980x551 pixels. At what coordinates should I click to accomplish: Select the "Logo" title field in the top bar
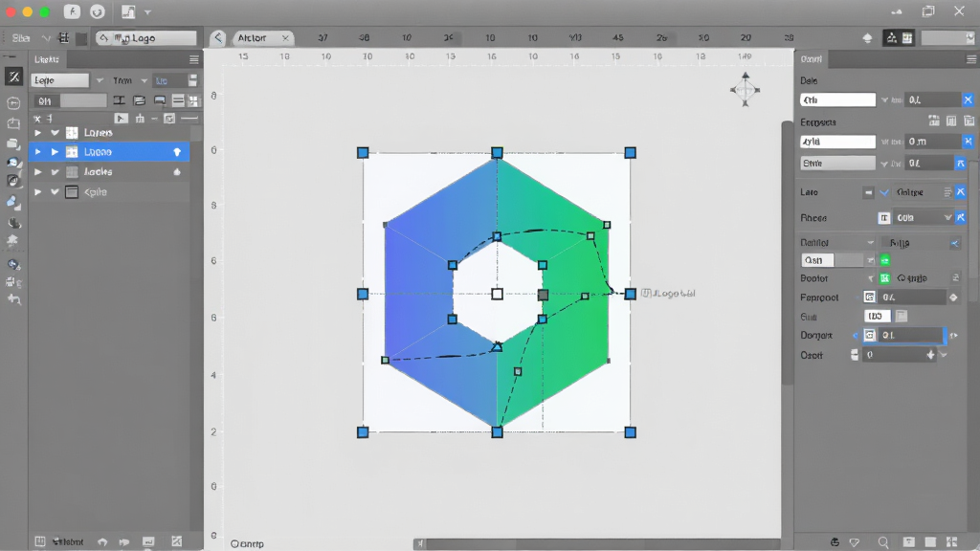(145, 38)
